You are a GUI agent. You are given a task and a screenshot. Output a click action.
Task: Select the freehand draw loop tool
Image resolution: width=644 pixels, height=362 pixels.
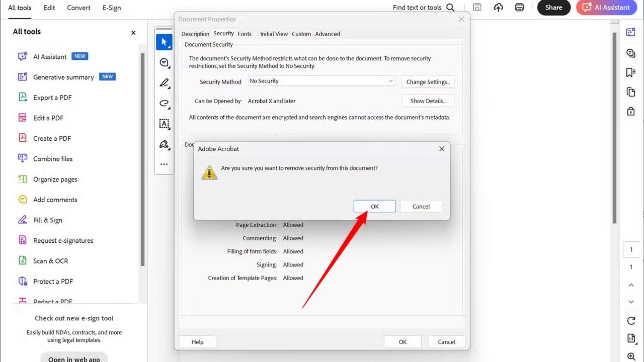pyautogui.click(x=164, y=104)
